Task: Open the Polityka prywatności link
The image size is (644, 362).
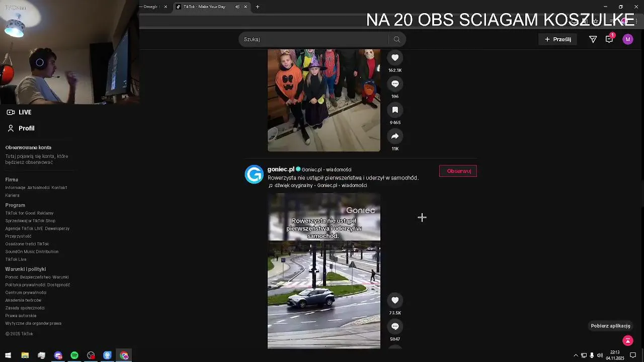Action: [x=25, y=285]
